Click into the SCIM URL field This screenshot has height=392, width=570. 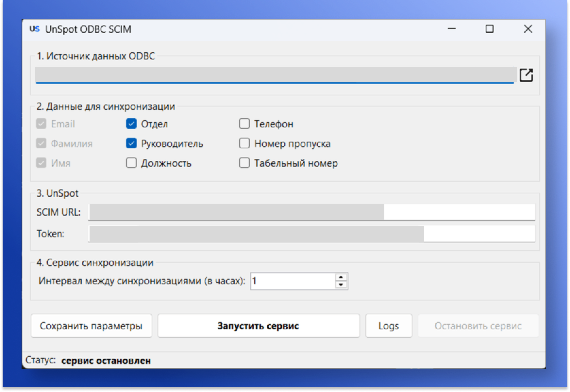(312, 212)
